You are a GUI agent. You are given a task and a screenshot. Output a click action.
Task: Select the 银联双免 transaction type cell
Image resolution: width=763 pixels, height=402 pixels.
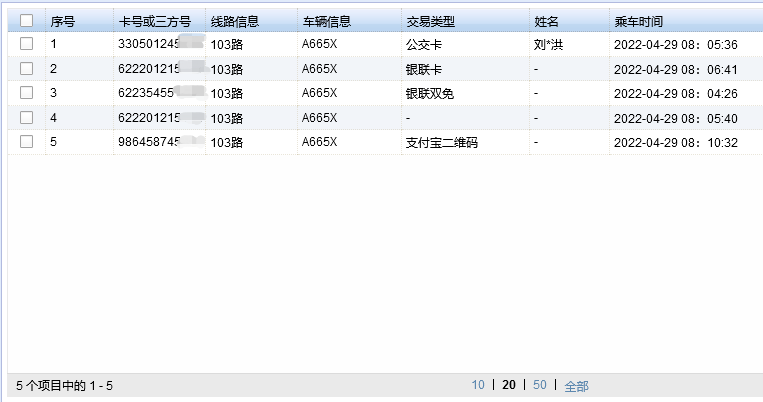click(429, 93)
